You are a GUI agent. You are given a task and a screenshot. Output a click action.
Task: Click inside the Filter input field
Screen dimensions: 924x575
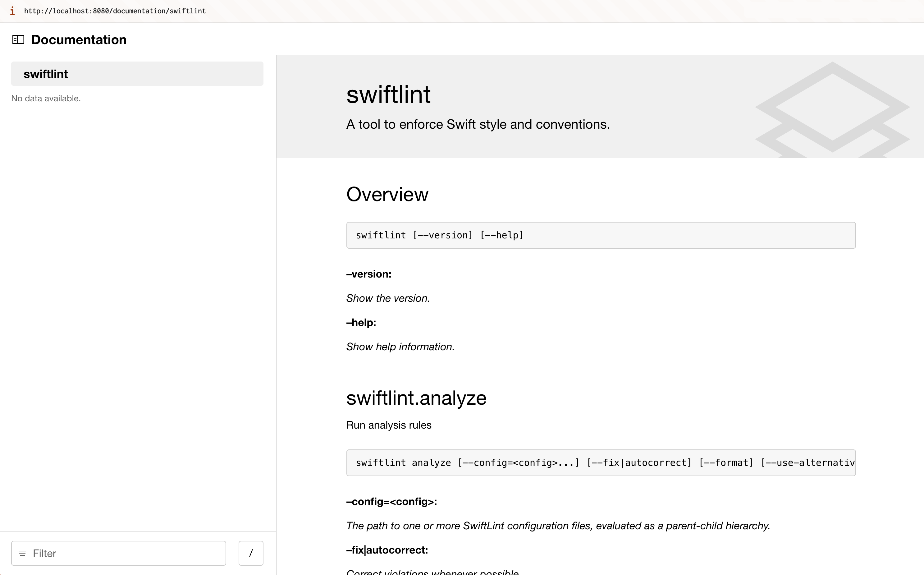(119, 553)
